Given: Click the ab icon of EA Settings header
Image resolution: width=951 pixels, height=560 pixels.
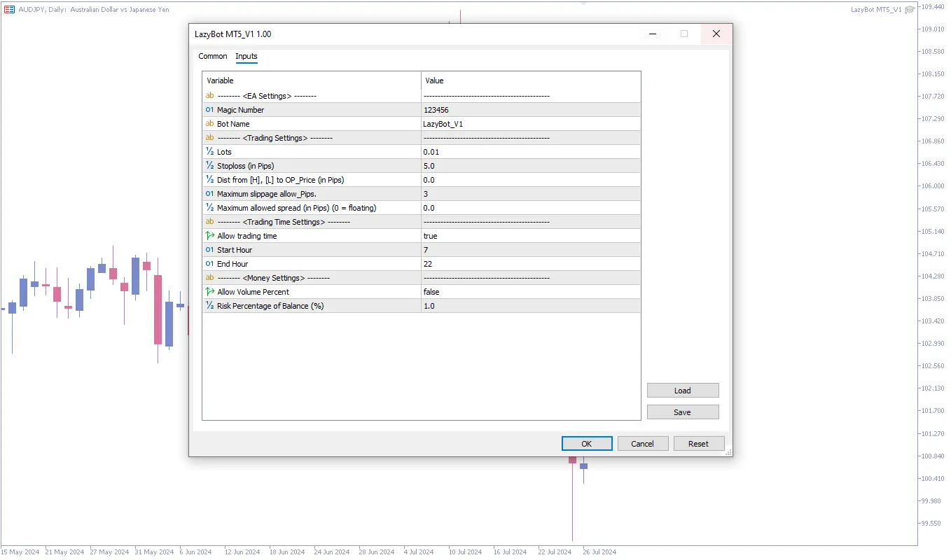Looking at the screenshot, I should [x=209, y=96].
